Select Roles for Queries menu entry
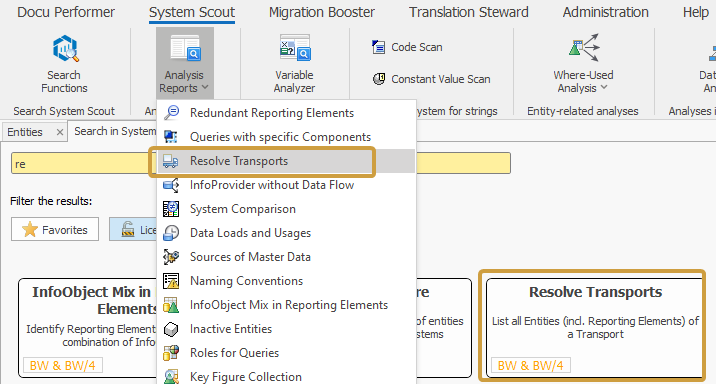Viewport: 716px width, 384px height. (x=286, y=353)
